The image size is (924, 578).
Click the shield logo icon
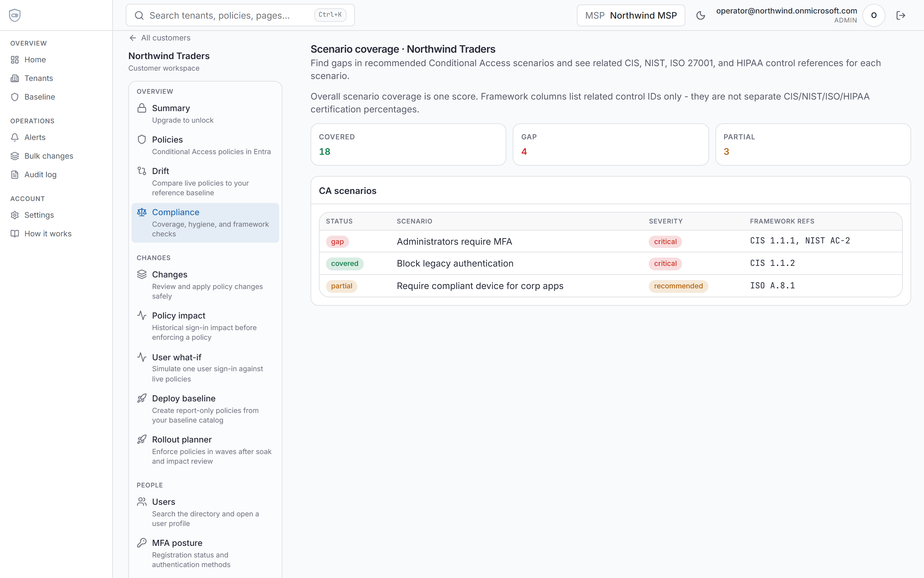pyautogui.click(x=14, y=15)
